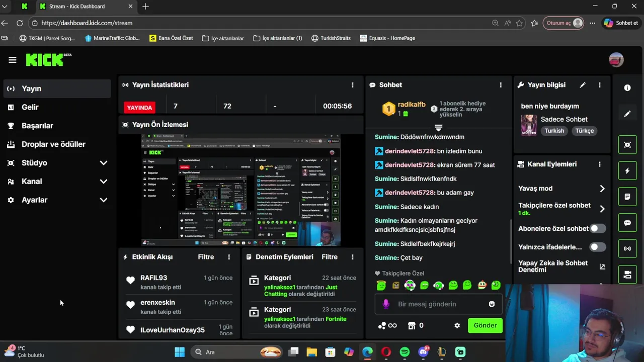Toggle activity feed lightning icon in right toolbar
This screenshot has height=362, width=644.
[x=627, y=171]
